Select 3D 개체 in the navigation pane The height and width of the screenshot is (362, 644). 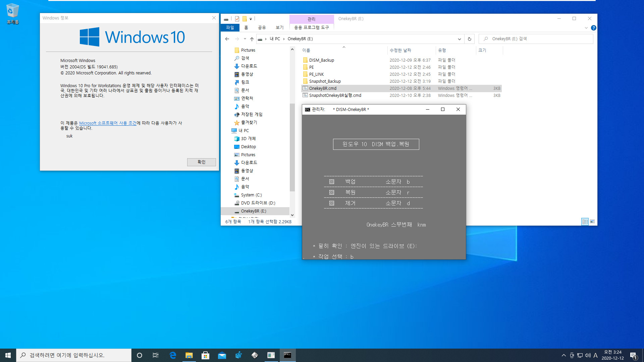click(248, 139)
